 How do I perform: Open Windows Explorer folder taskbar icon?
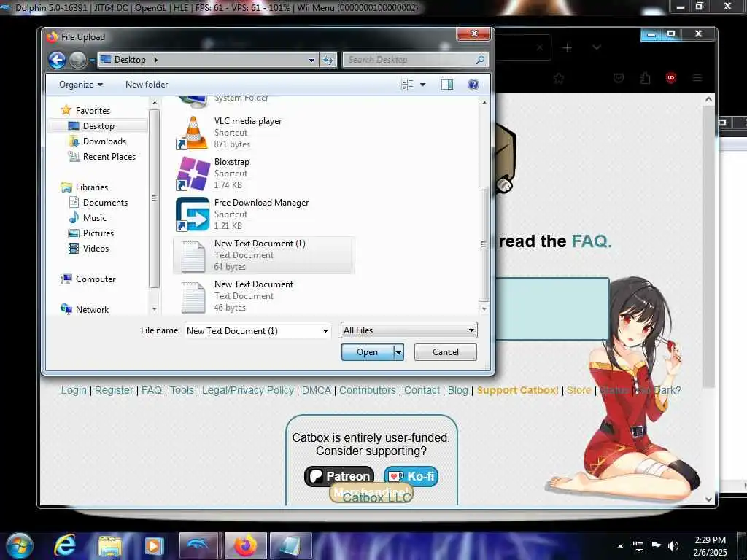tap(110, 546)
